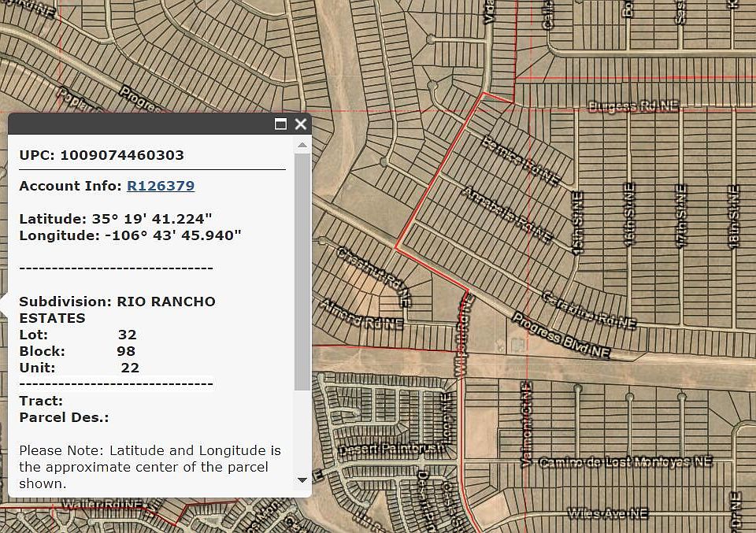Click the Camino de Los Montoyas NE label

click(626, 462)
